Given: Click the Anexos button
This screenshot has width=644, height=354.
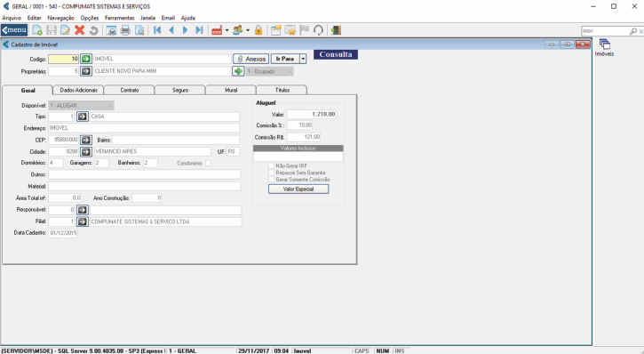Looking at the screenshot, I should click(x=251, y=60).
